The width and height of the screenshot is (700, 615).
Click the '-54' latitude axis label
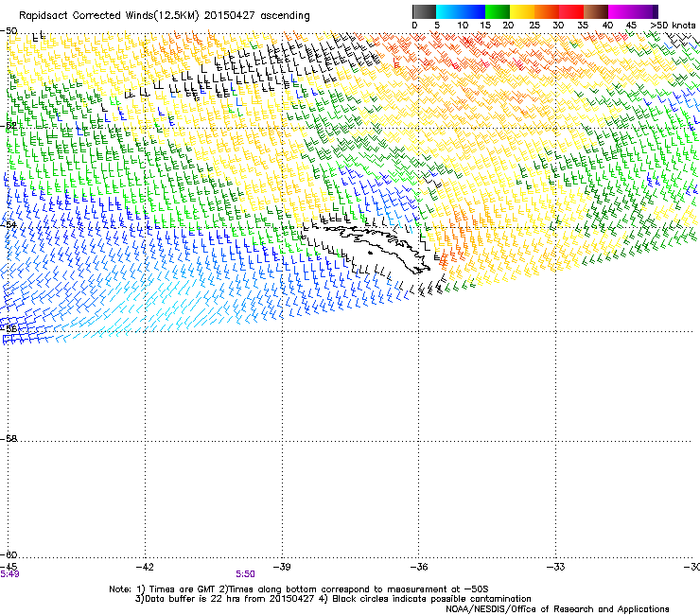tap(9, 224)
